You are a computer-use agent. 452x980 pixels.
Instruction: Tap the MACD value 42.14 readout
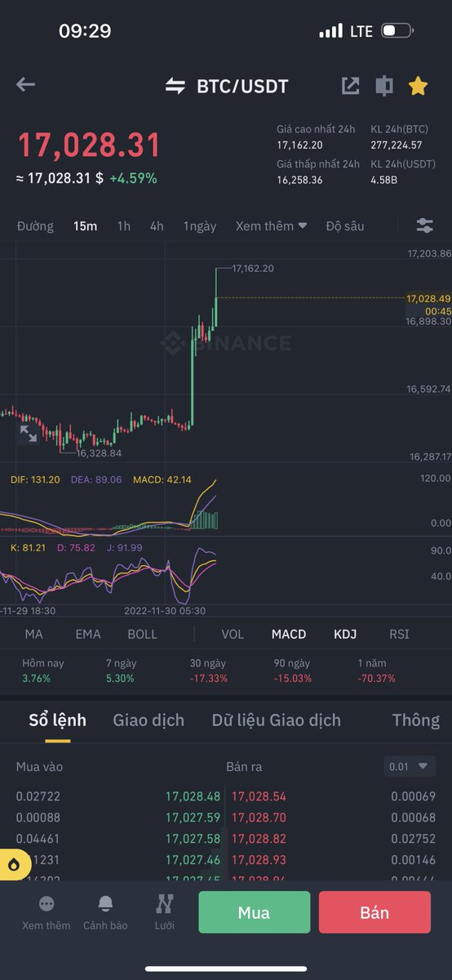(x=162, y=479)
